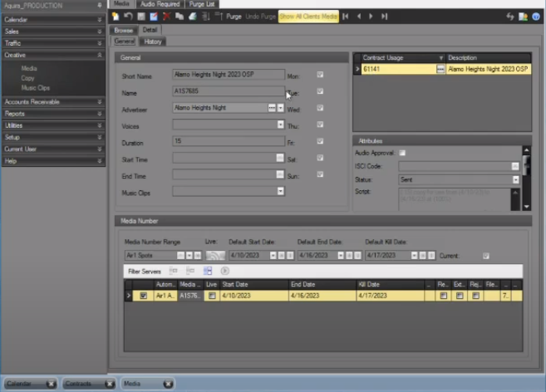Toggle the Current checkbox

486,256
